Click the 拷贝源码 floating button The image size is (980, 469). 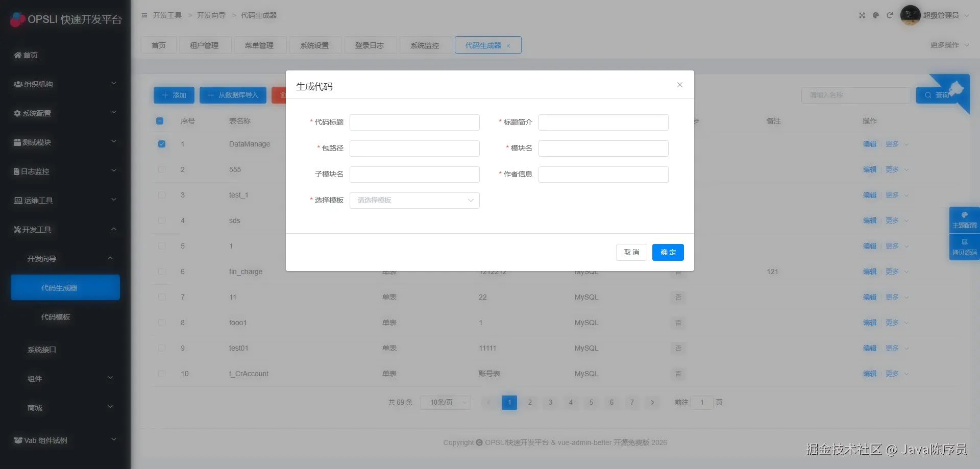pos(964,247)
